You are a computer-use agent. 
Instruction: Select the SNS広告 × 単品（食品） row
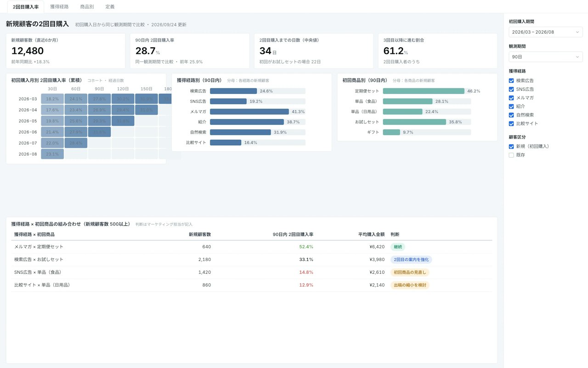(251, 272)
